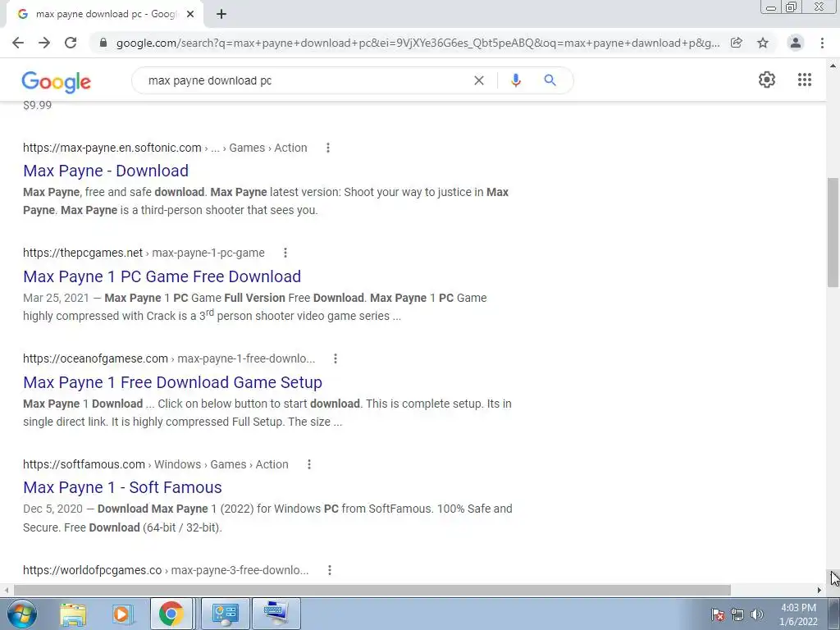Open options for softfamous.com result

coord(309,464)
